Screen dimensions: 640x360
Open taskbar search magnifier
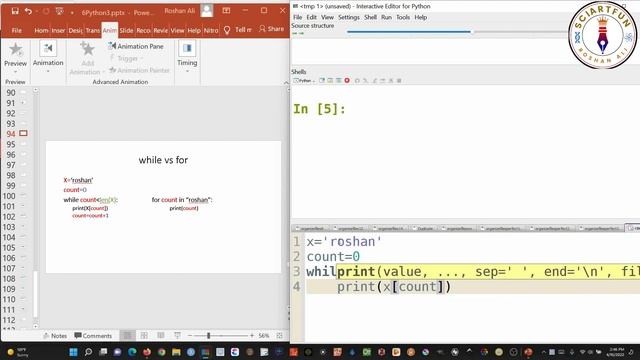pyautogui.click(x=88, y=352)
